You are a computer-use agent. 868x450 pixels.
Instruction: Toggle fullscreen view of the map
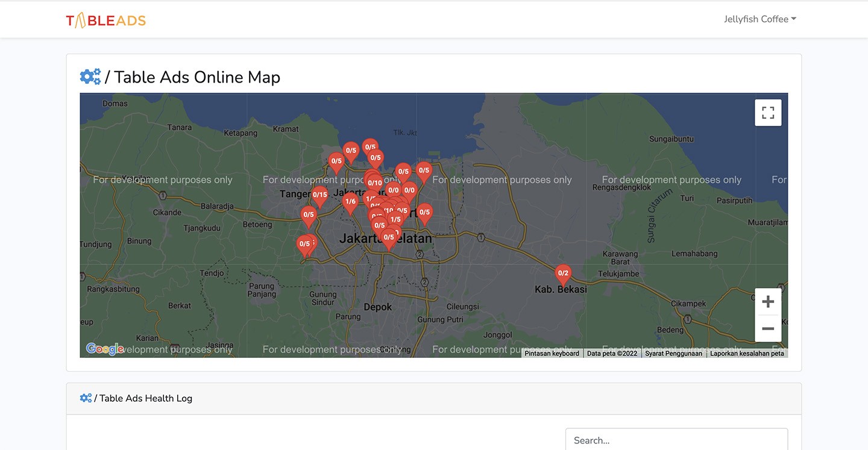(768, 113)
